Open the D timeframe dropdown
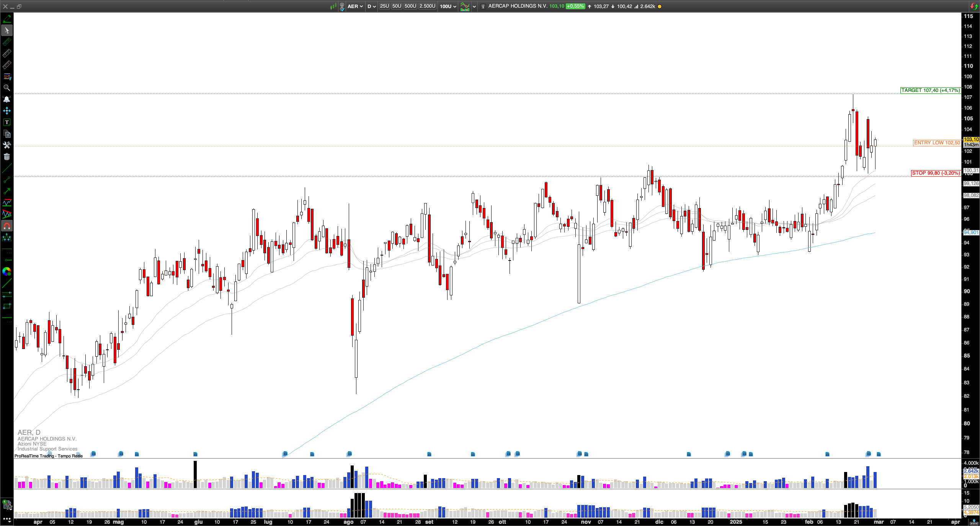The width and height of the screenshot is (980, 526). 371,6
